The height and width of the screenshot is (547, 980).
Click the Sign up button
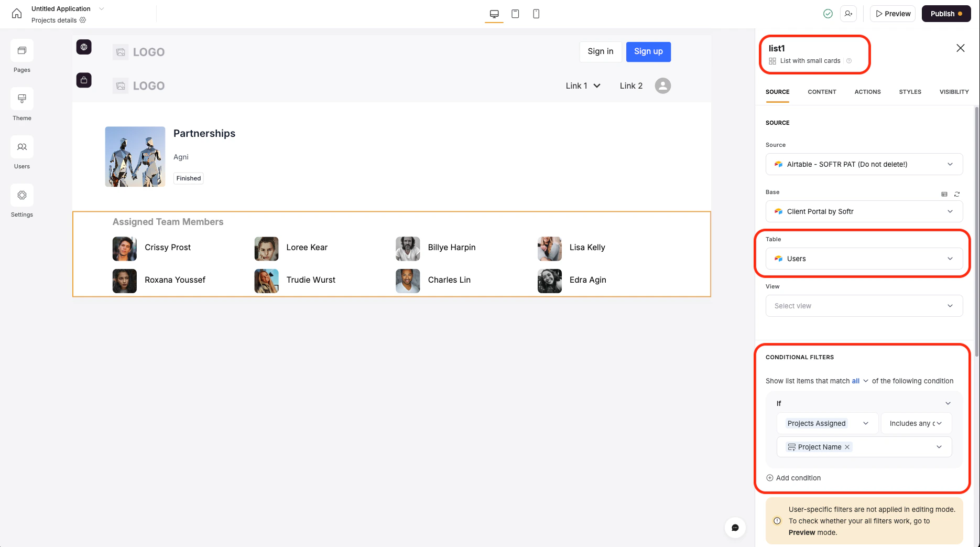[648, 51]
